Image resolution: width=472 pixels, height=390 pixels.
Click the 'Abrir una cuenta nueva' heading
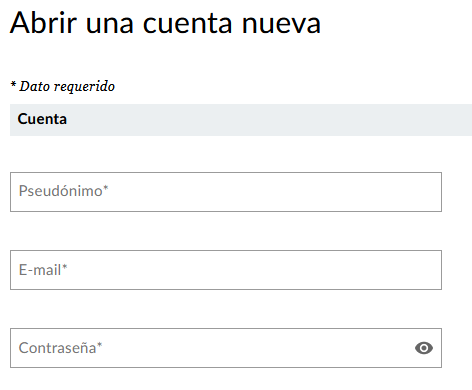point(165,23)
